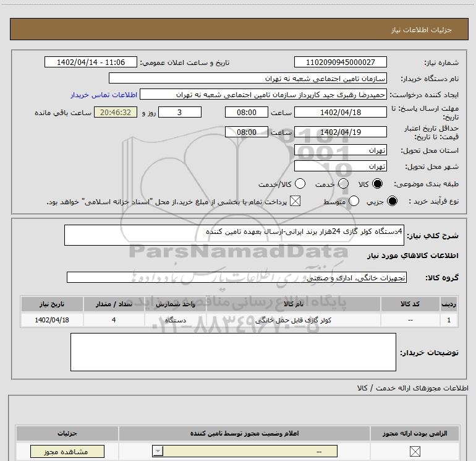Click the اطلاعات مجوزهای ارائه خدمت heading

coord(413,388)
